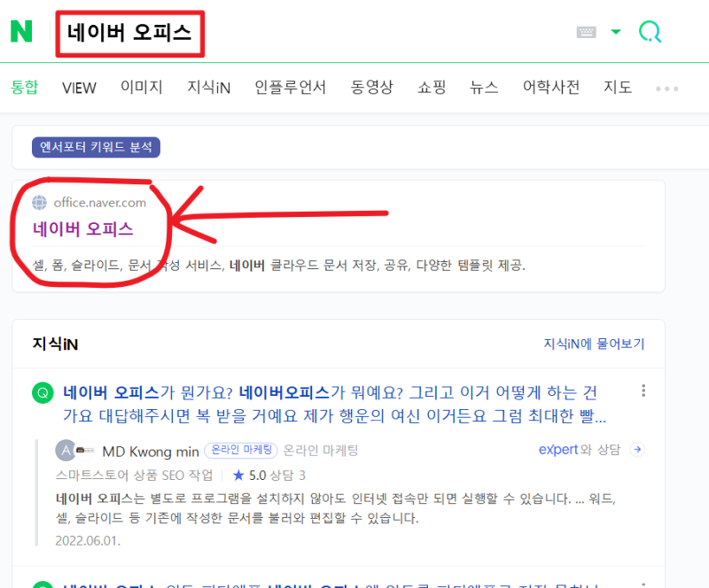Open the purple 네이버 오피스 result title
The image size is (709, 588).
[83, 229]
